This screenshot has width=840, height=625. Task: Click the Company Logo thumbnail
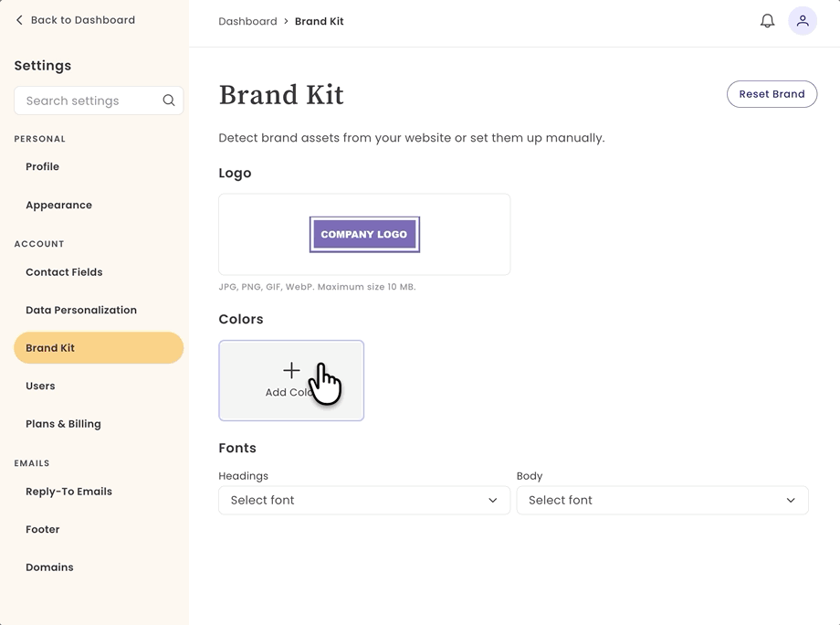(364, 234)
